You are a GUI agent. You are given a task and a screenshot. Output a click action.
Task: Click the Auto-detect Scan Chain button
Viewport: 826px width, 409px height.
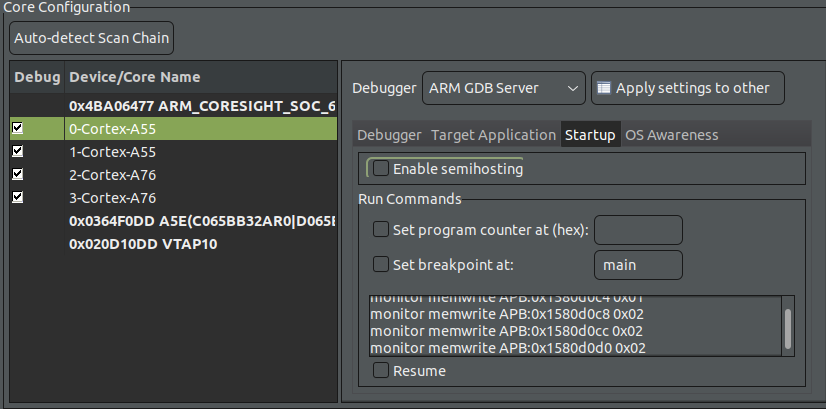pyautogui.click(x=91, y=39)
